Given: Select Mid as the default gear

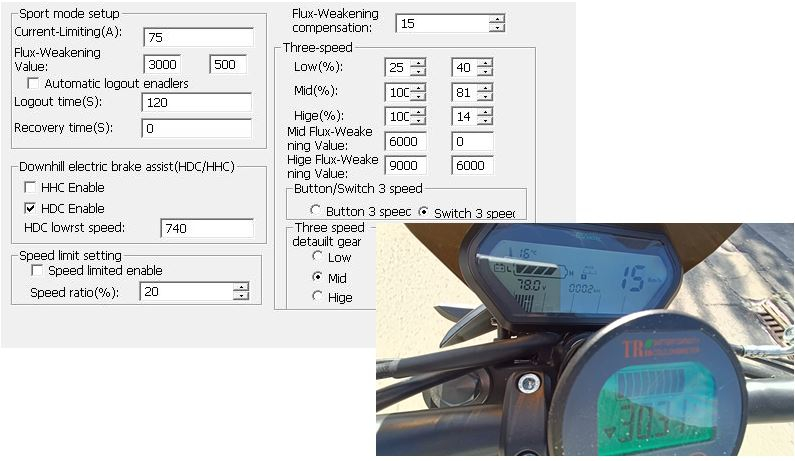Looking at the screenshot, I should [318, 277].
